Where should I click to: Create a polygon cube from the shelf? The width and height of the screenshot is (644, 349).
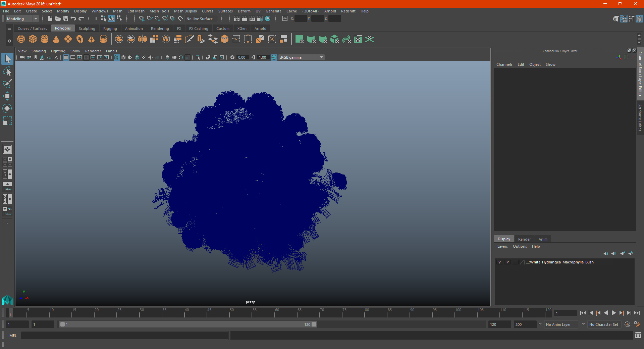pos(33,39)
